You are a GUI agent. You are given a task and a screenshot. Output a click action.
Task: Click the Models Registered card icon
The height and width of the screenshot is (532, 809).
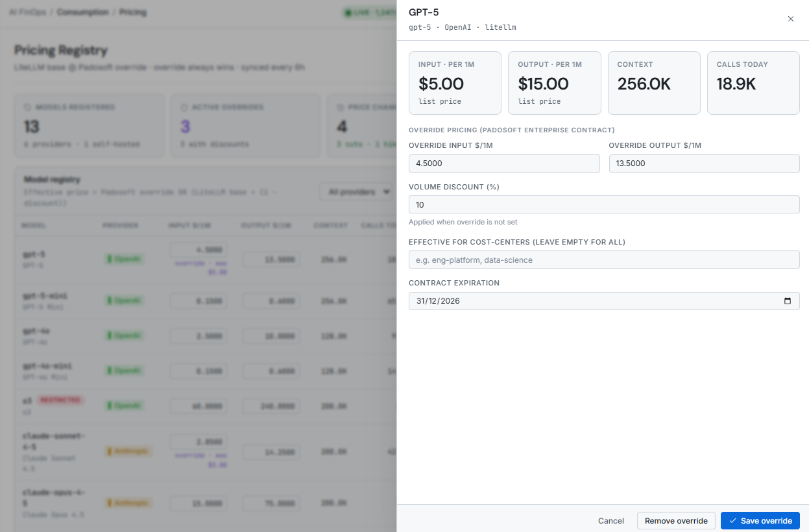click(x=27, y=107)
